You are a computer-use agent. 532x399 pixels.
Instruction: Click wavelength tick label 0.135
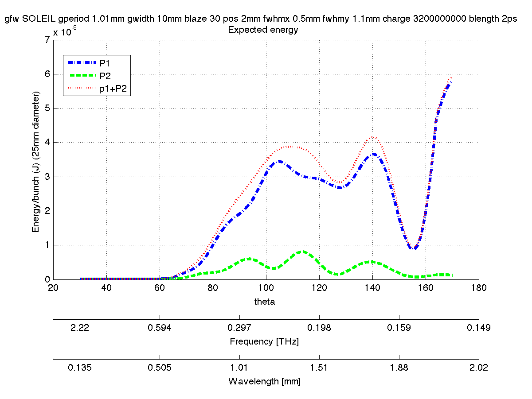click(80, 368)
